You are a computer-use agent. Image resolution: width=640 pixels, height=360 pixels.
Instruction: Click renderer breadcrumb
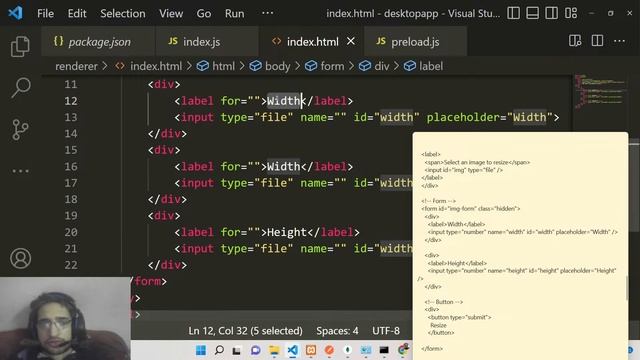pos(76,66)
